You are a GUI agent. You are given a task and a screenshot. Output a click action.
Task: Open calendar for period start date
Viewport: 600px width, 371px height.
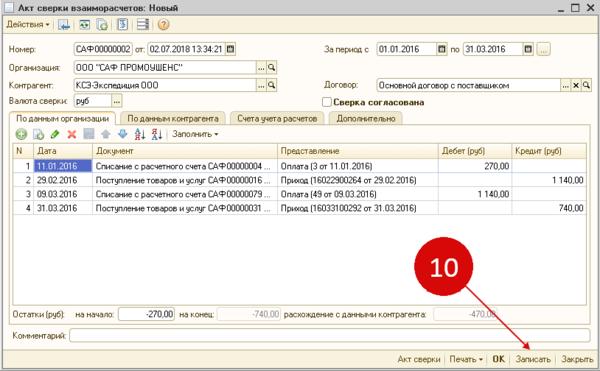442,49
